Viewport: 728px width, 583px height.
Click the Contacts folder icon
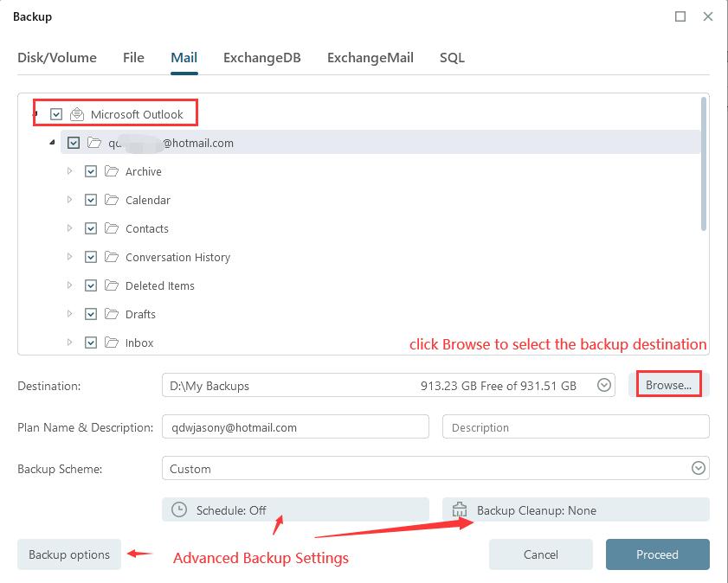tap(112, 228)
